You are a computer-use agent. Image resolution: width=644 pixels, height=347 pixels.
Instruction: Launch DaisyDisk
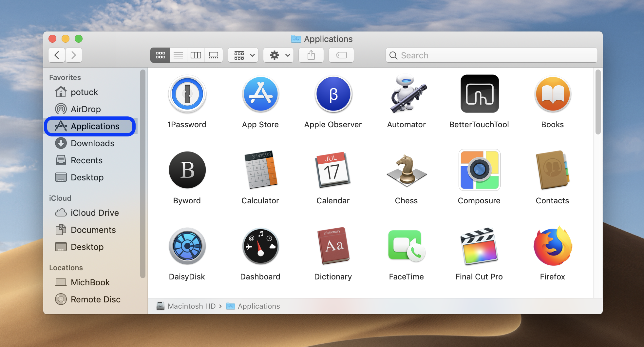tap(187, 246)
